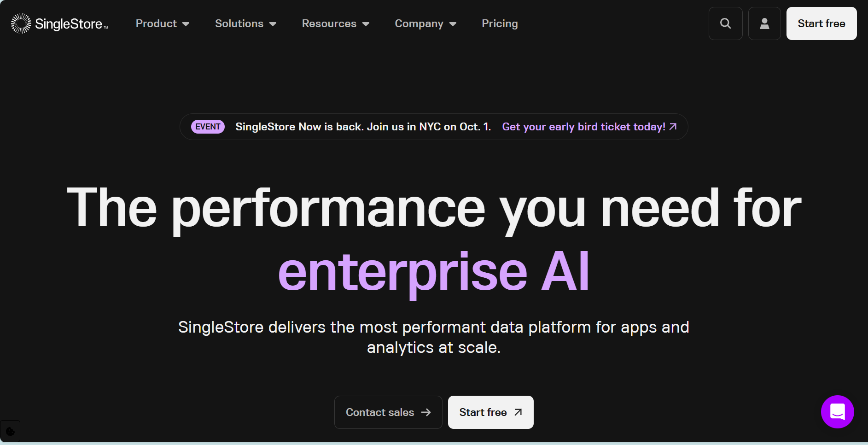Viewport: 868px width, 445px height.
Task: Open the user account icon
Action: 764,23
